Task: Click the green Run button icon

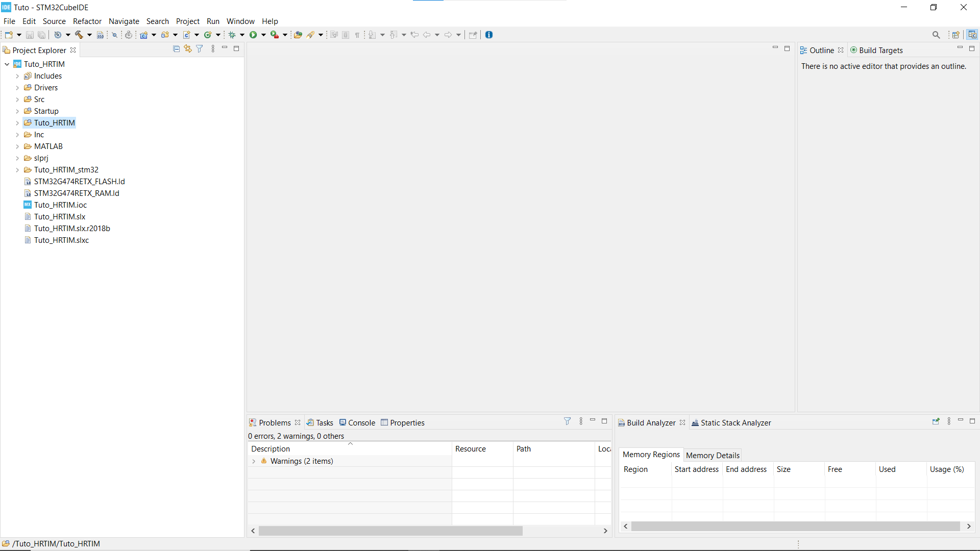Action: coord(253,35)
